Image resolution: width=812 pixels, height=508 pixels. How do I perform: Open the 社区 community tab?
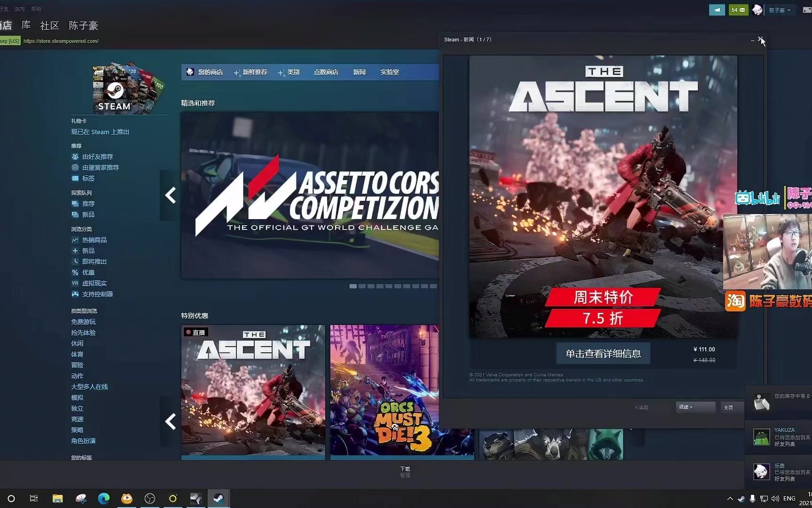pyautogui.click(x=50, y=25)
